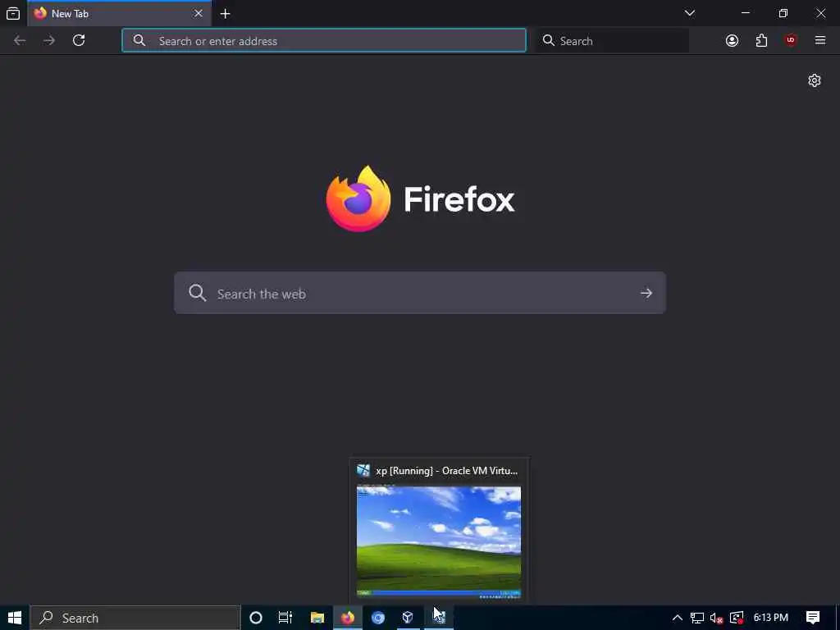840x630 pixels.
Task: Open the muted volume tray icon
Action: pyautogui.click(x=716, y=618)
